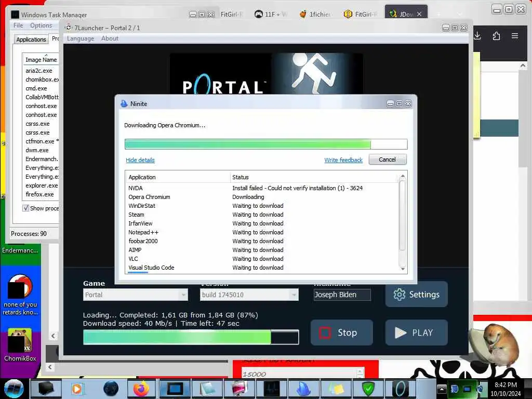This screenshot has width=532, height=399.
Task: Click the Application column header in Ninite
Action: (178, 177)
